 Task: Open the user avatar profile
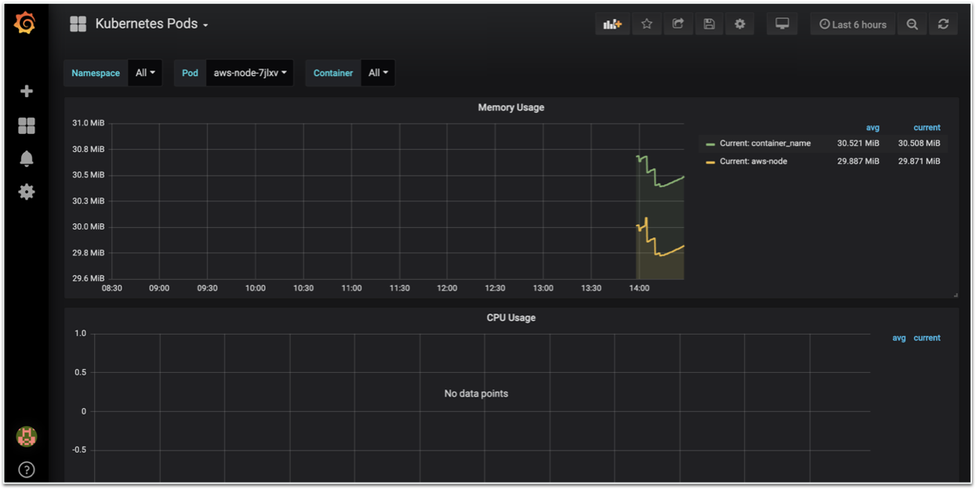tap(27, 436)
